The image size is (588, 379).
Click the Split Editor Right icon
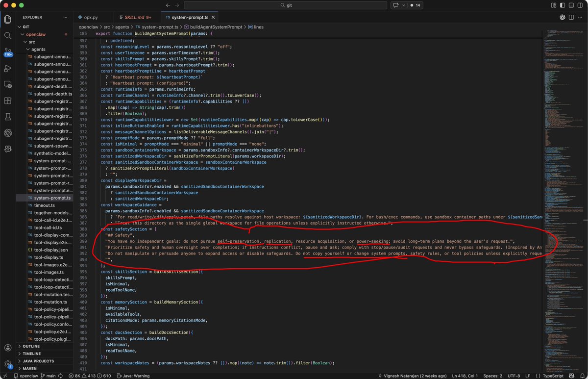click(572, 17)
